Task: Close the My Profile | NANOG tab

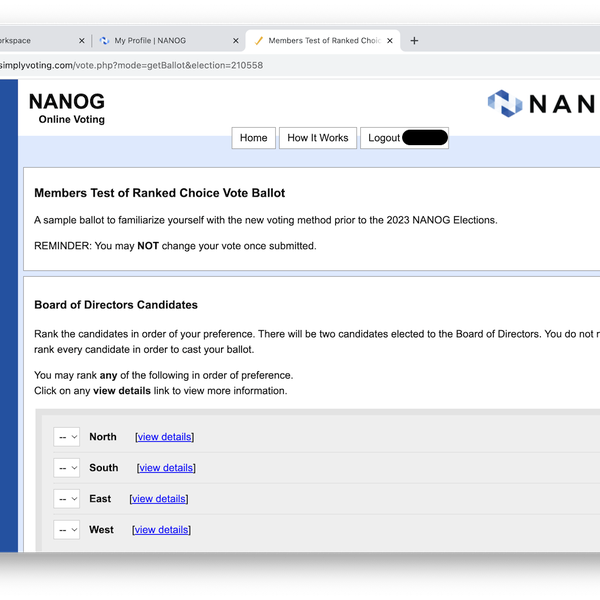Action: point(236,41)
